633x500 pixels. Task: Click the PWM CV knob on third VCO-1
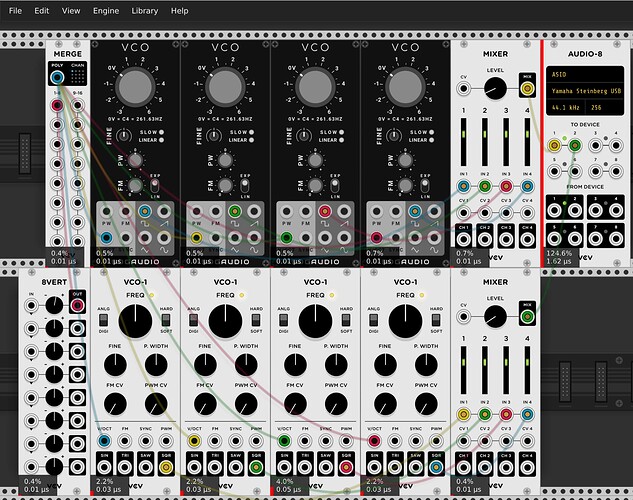click(x=336, y=404)
